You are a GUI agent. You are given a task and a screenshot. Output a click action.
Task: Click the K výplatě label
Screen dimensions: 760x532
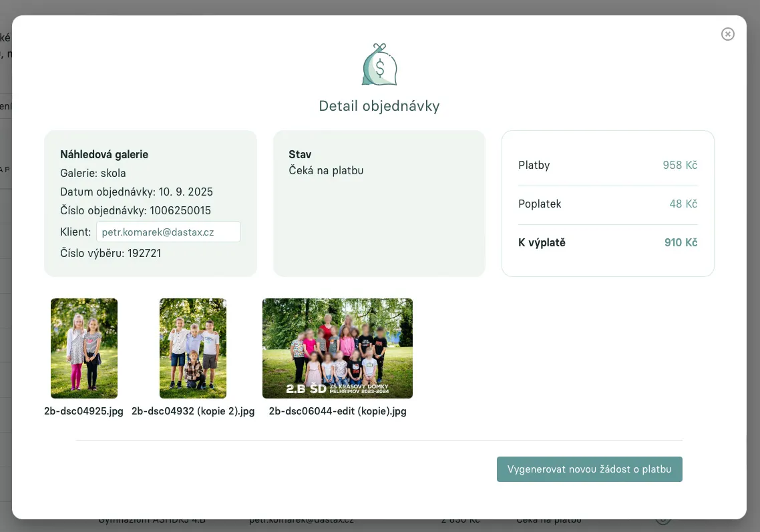tap(542, 243)
